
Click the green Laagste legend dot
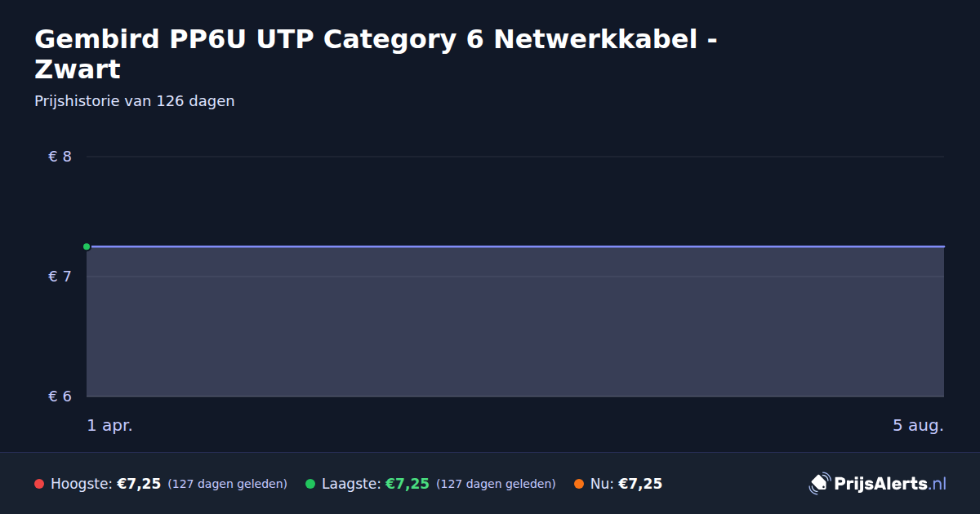click(x=310, y=484)
